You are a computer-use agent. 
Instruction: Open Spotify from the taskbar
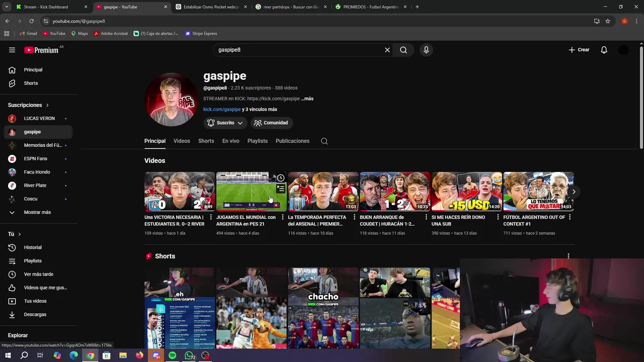173,355
